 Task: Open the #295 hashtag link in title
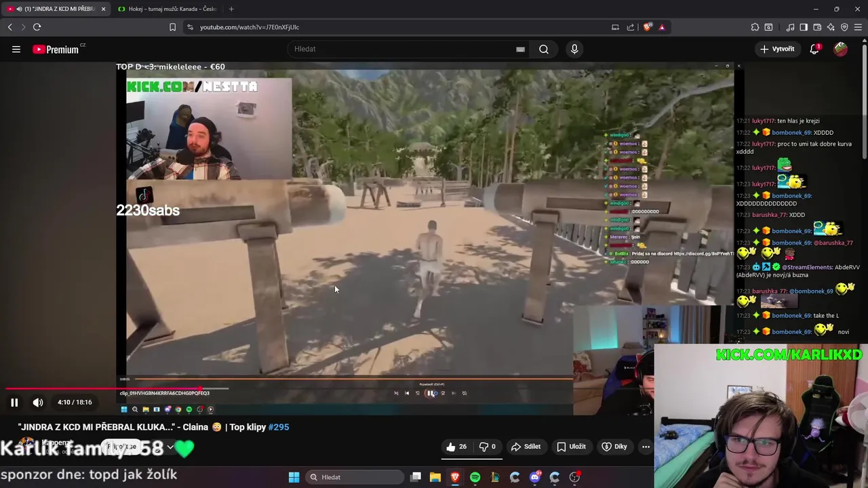[279, 427]
